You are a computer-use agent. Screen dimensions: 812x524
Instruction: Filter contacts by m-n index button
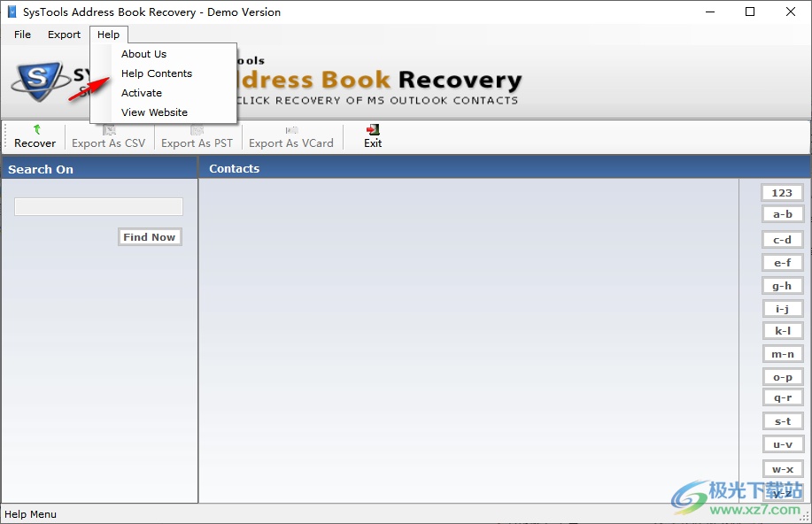point(783,354)
